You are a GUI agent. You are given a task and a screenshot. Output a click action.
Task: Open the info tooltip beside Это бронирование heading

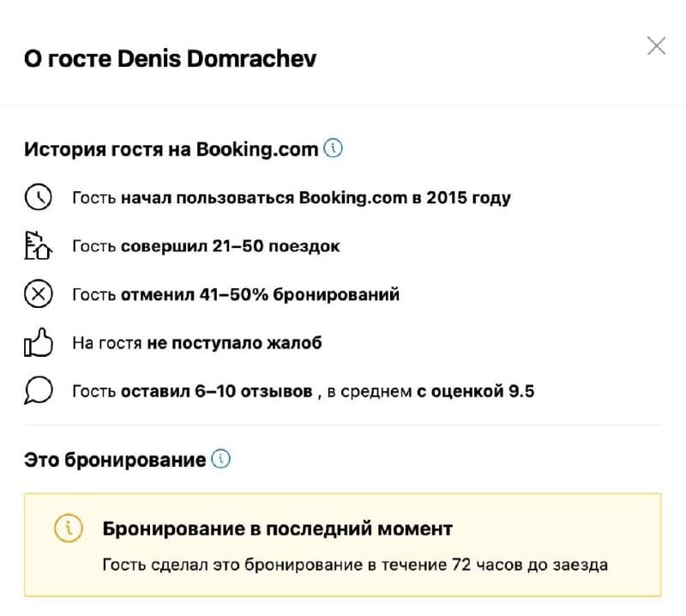221,459
